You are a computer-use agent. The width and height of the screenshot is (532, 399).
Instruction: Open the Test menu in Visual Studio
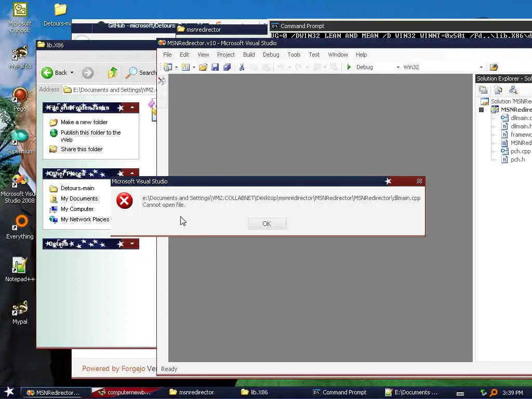(x=314, y=55)
